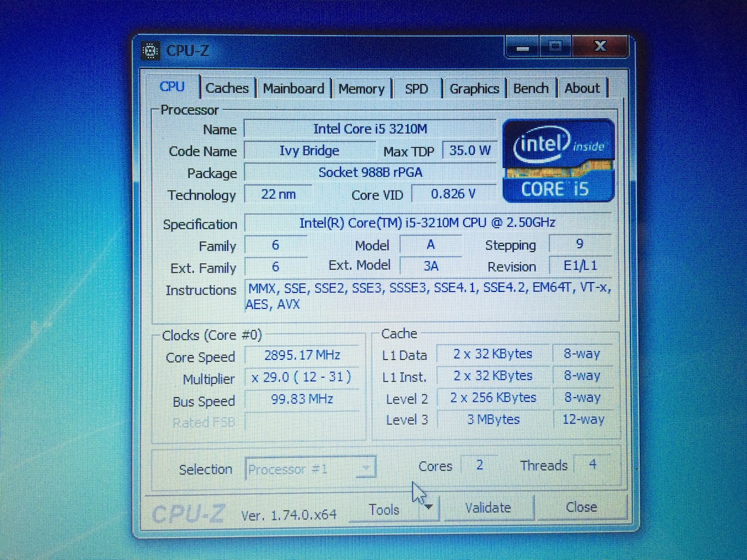Click the Cores count value '2'
The height and width of the screenshot is (560, 747).
[480, 465]
